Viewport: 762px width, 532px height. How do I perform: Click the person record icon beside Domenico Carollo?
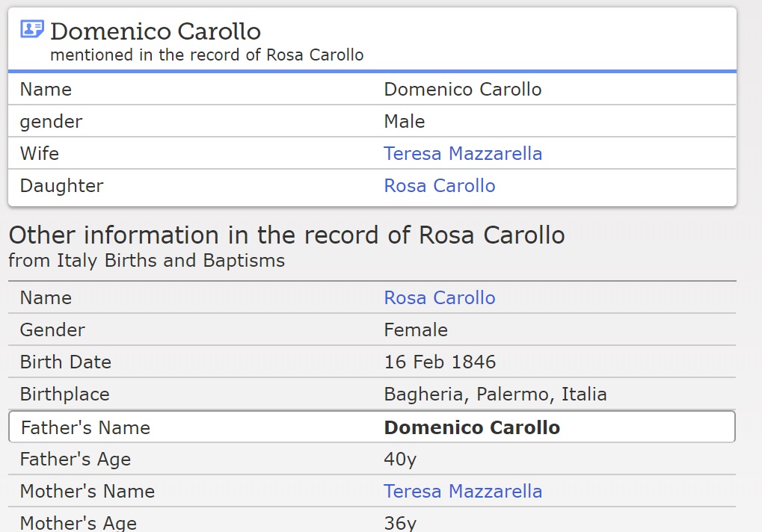(x=31, y=30)
